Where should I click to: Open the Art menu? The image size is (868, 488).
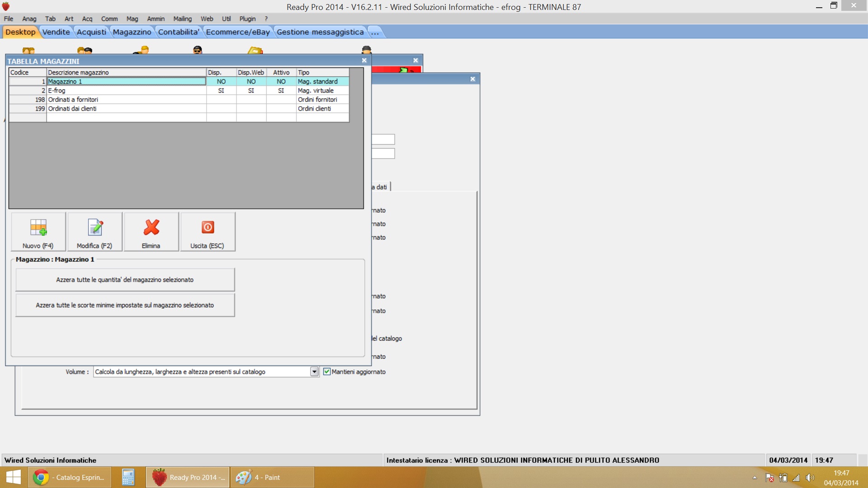[x=69, y=19]
